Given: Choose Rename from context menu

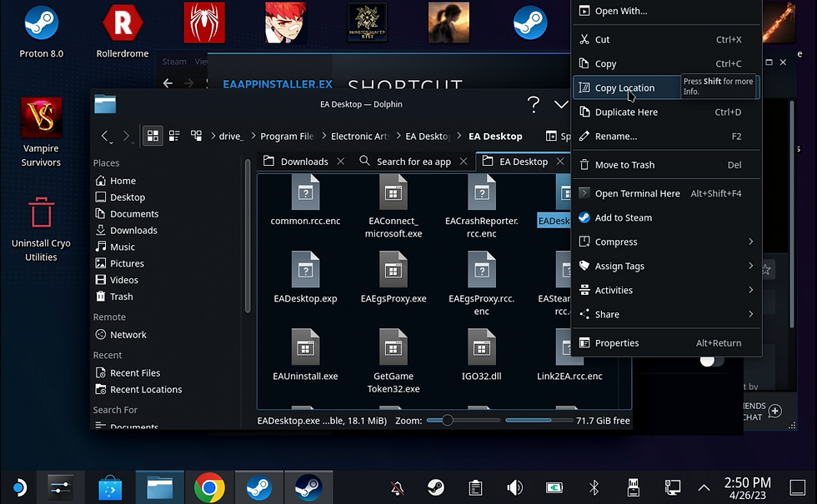Looking at the screenshot, I should point(666,136).
